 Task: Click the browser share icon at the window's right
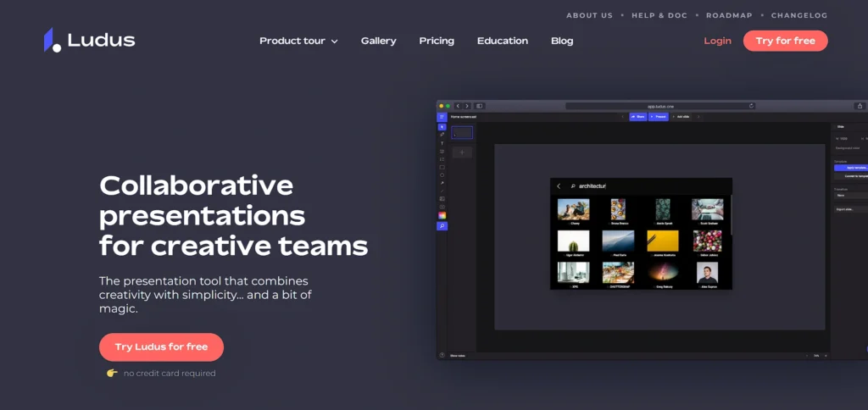[x=860, y=106]
